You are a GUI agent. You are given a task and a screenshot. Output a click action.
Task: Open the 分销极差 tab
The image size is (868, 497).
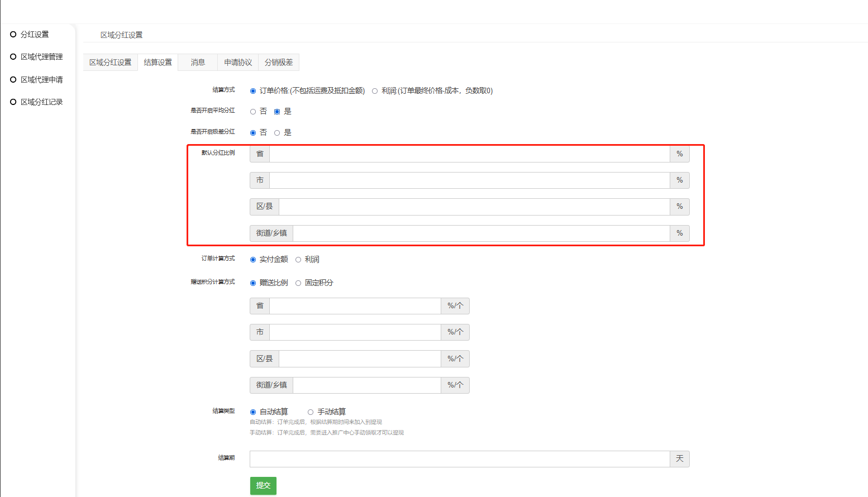point(279,63)
